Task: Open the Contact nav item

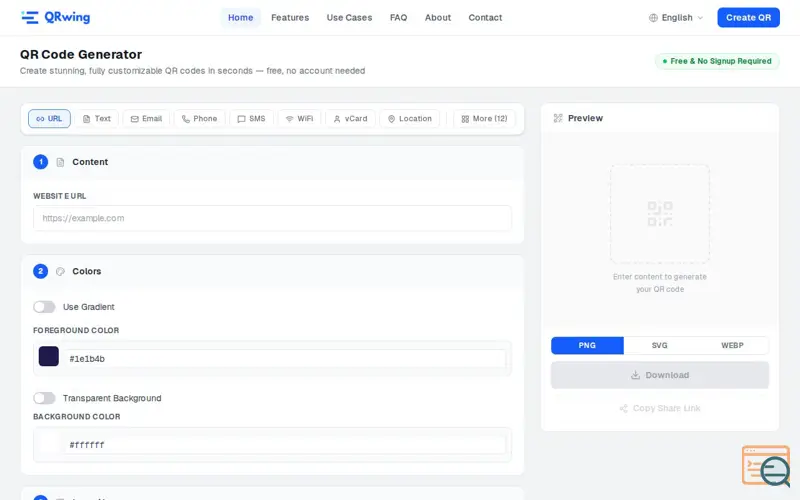Action: 485,18
